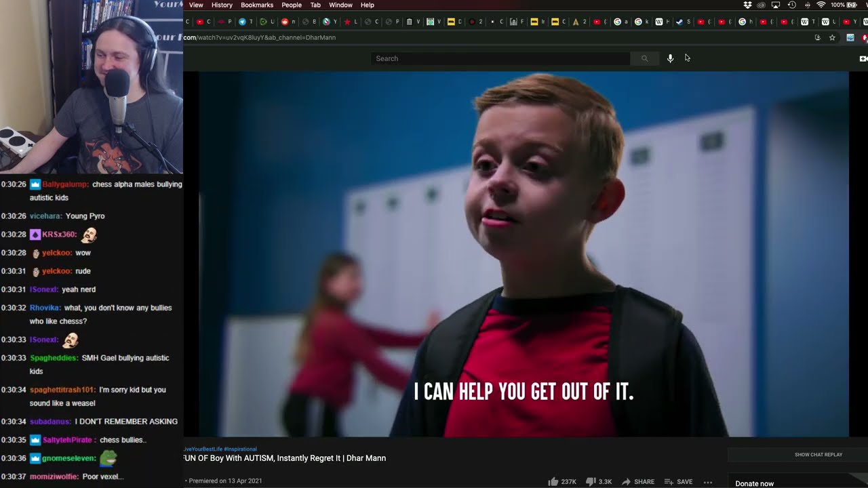The image size is (868, 488).
Task: Bookmark this page with the star icon
Action: tap(832, 38)
